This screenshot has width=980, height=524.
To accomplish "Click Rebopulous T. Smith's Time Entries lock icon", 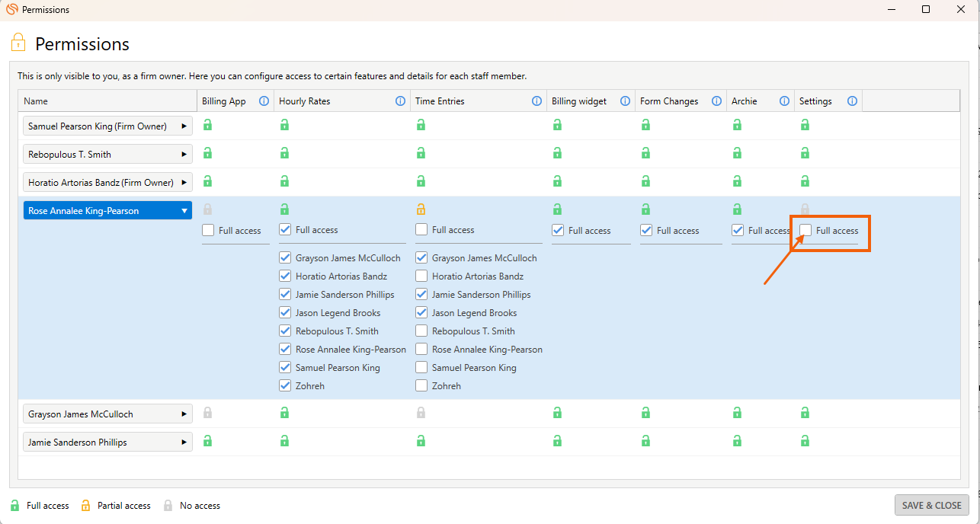I will [x=421, y=153].
